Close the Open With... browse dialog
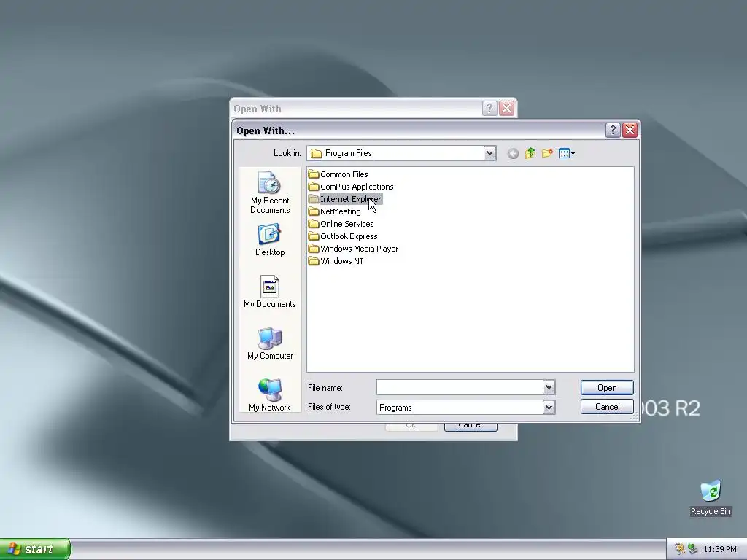Image resolution: width=747 pixels, height=560 pixels. click(630, 130)
